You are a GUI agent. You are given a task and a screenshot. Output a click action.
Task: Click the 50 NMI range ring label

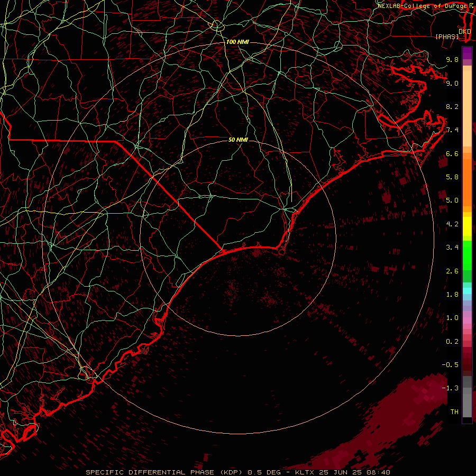(x=238, y=140)
